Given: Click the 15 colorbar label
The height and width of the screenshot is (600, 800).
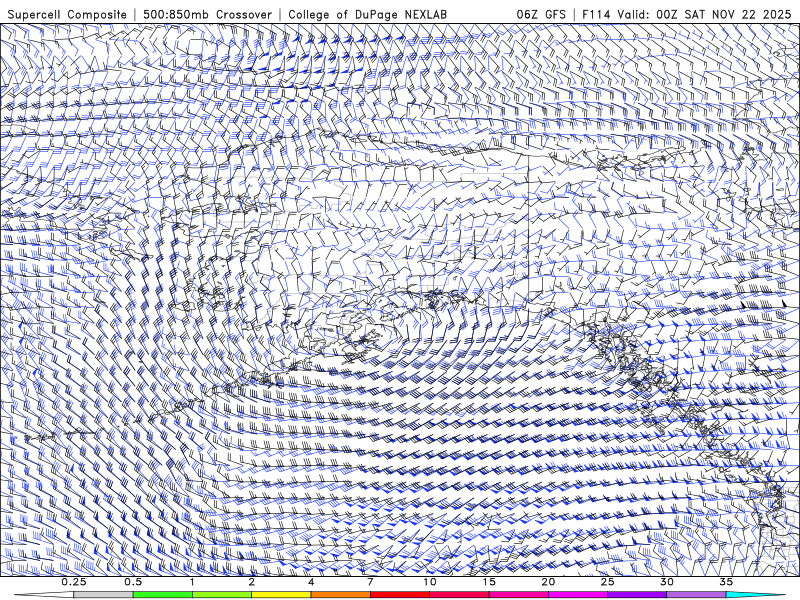Looking at the screenshot, I should (489, 582).
